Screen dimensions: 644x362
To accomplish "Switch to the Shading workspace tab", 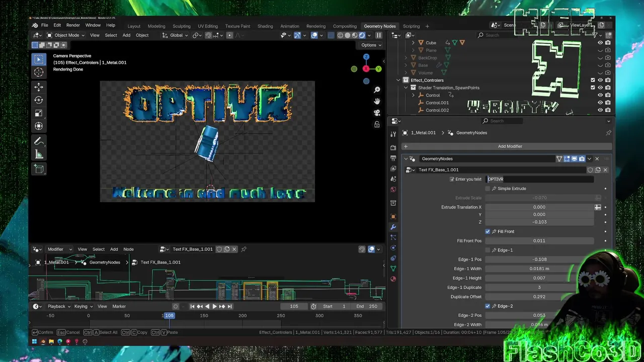I will coord(265,26).
